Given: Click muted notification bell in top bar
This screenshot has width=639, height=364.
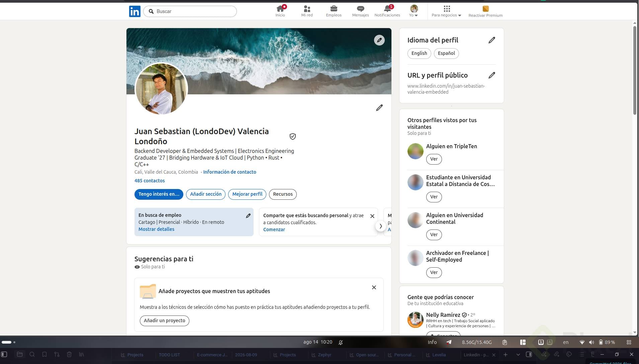Looking at the screenshot, I should click(341, 342).
